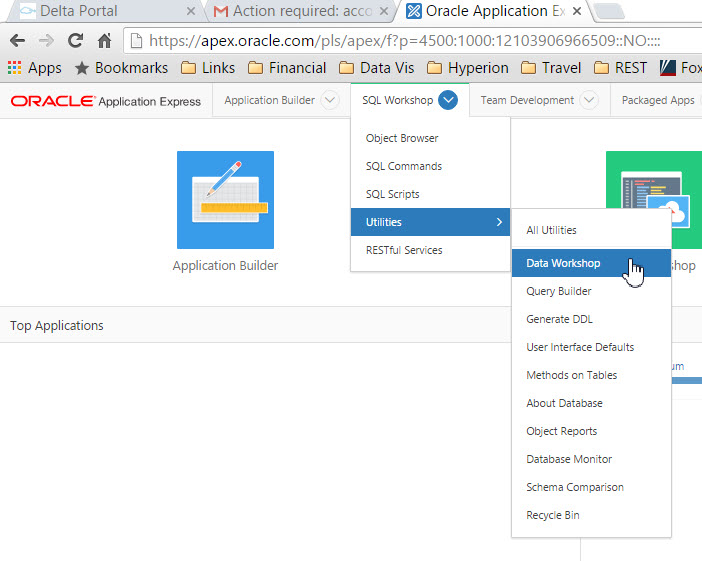Click the browser reload icon
Image resolution: width=702 pixels, height=561 pixels.
pos(75,41)
